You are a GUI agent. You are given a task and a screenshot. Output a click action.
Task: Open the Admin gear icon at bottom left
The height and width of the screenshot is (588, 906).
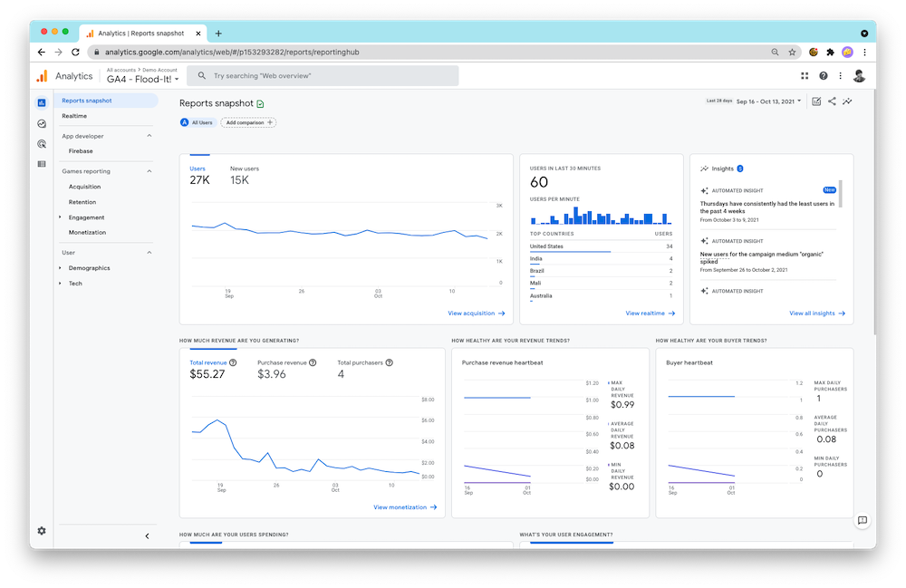pyautogui.click(x=41, y=533)
